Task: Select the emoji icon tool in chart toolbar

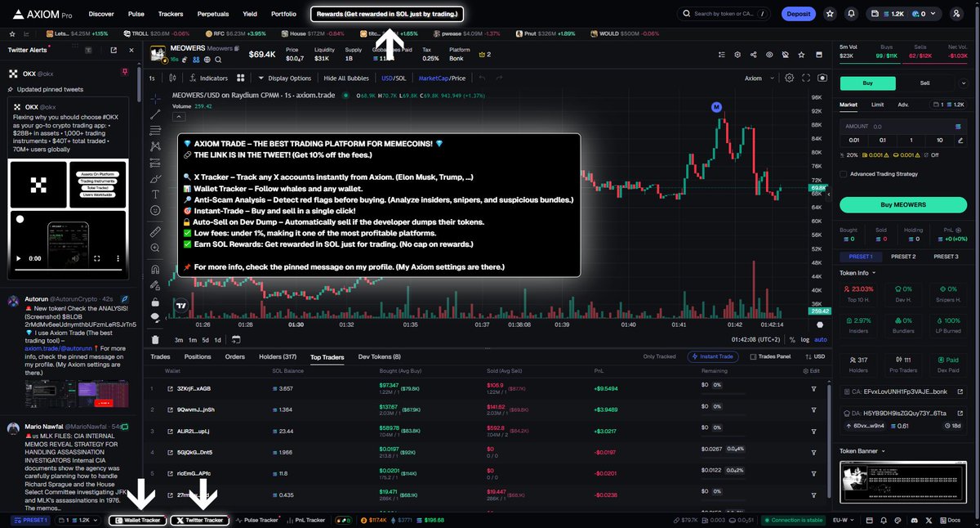Action: [x=155, y=210]
